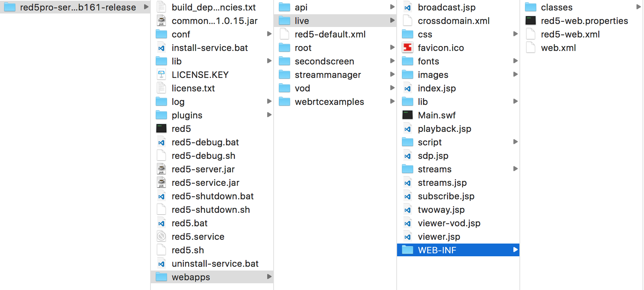The width and height of the screenshot is (644, 290).
Task: Select the streams.jsp file name
Action: (x=442, y=182)
